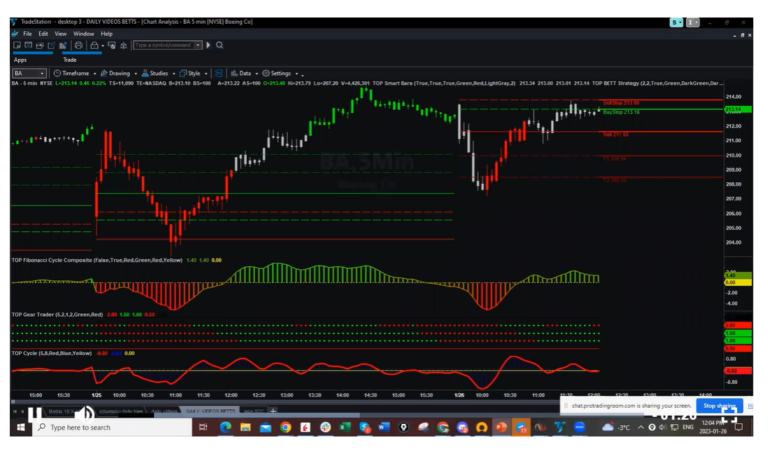Click the Type a symbol/command field
This screenshot has width=768, height=454.
pos(166,45)
